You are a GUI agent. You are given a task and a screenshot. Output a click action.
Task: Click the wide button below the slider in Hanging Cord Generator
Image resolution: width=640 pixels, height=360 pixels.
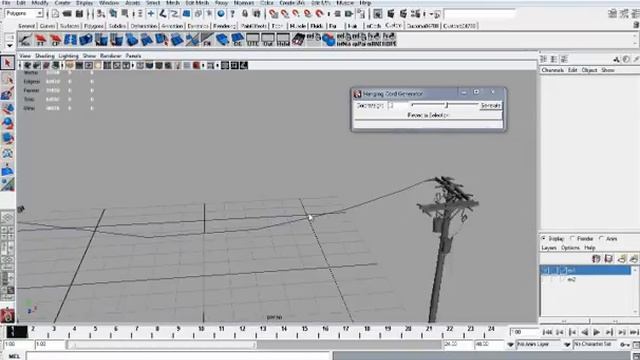click(x=428, y=116)
